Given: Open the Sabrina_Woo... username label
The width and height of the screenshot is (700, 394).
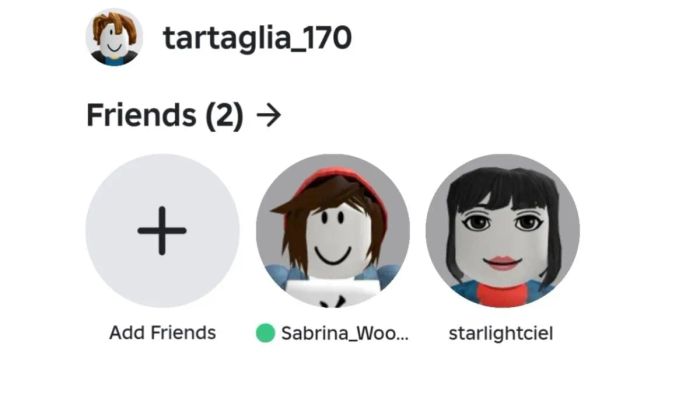Looking at the screenshot, I should pos(345,334).
